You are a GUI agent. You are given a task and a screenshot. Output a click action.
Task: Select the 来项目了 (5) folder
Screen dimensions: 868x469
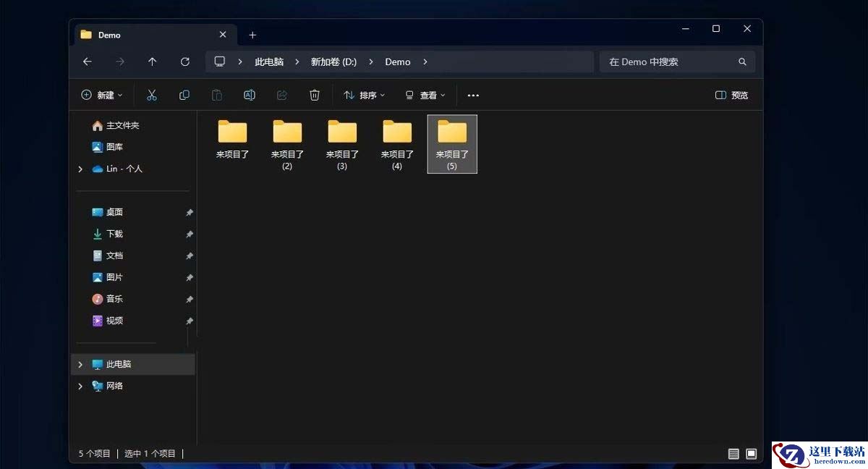pos(452,144)
